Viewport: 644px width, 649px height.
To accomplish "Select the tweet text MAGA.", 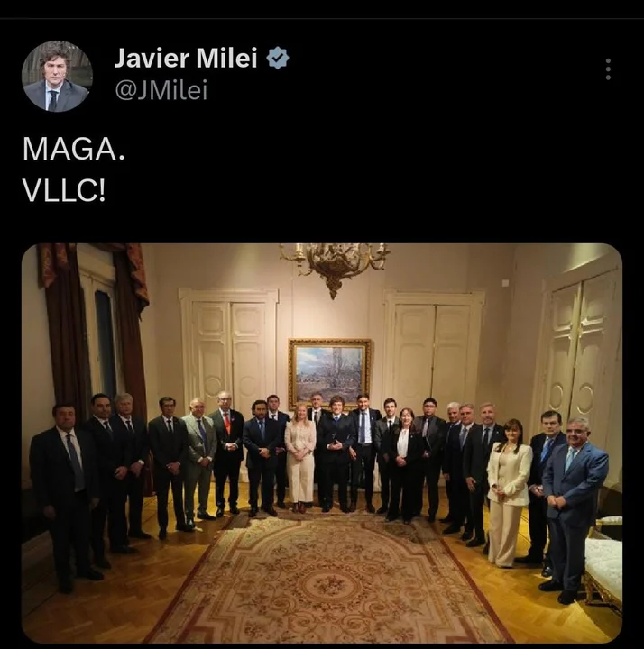I will 74,149.
